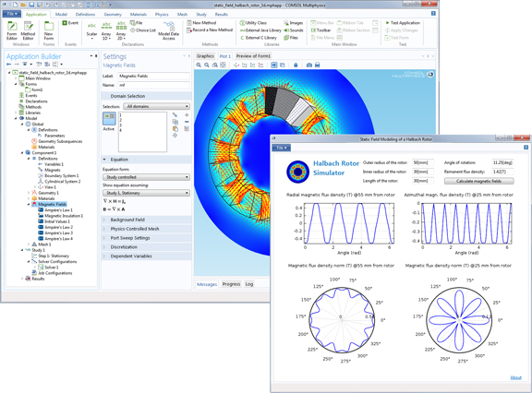Open Show equation assuming dropdown
Viewport: 532px width, 393px height.
(146, 193)
